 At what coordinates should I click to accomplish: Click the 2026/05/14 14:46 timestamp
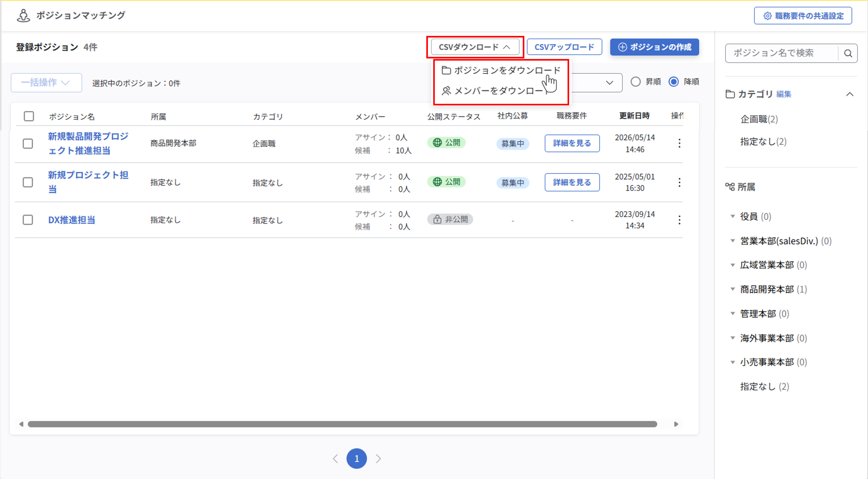click(x=635, y=144)
